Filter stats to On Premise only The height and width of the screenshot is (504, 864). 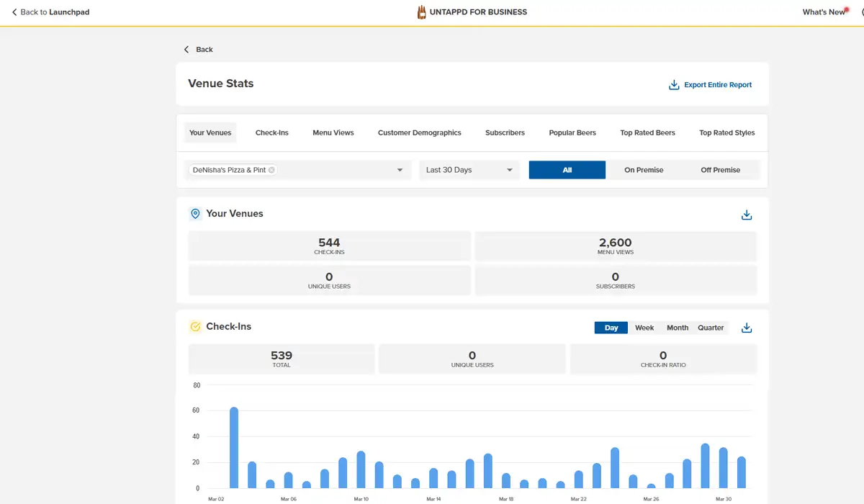tap(643, 169)
